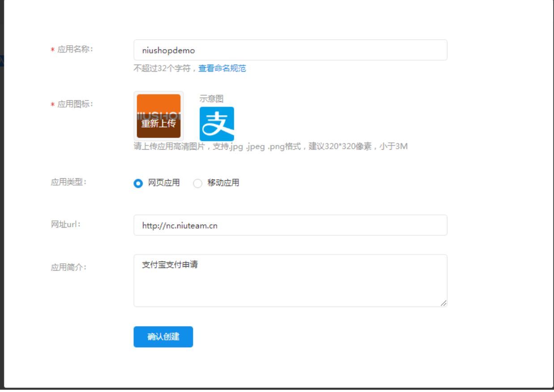This screenshot has height=392, width=554.
Task: Click the 应用简介 label
Action: pyautogui.click(x=69, y=267)
